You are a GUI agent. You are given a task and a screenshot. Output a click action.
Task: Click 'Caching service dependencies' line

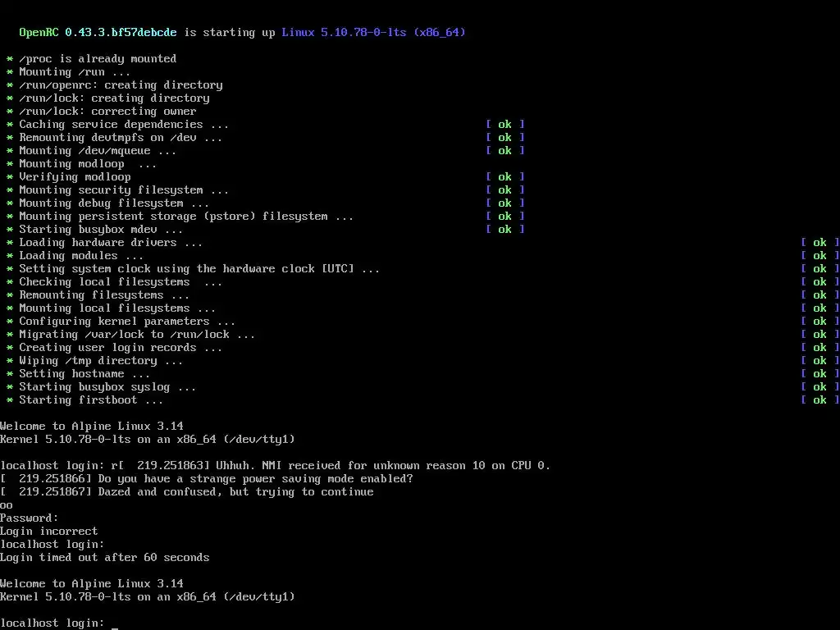point(124,125)
